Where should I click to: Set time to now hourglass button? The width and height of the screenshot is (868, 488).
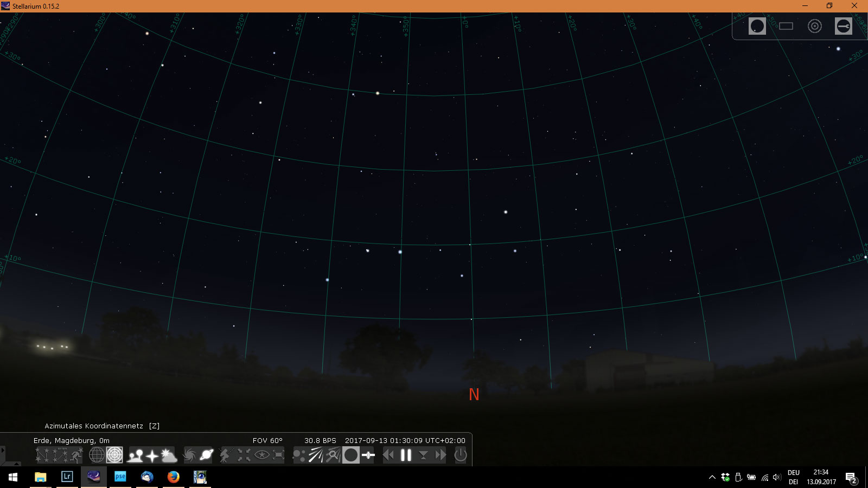tap(423, 455)
